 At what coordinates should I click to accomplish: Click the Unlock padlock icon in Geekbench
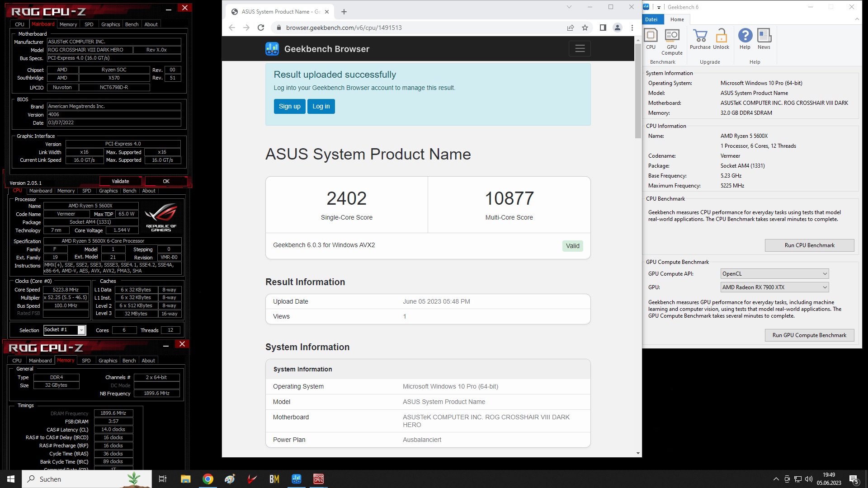click(x=721, y=39)
